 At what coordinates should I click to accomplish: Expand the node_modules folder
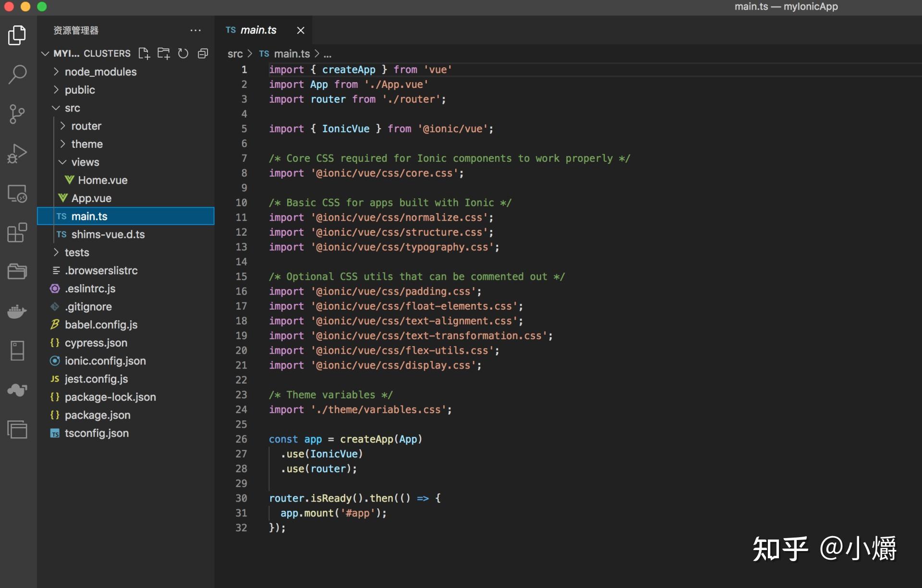pos(126,72)
